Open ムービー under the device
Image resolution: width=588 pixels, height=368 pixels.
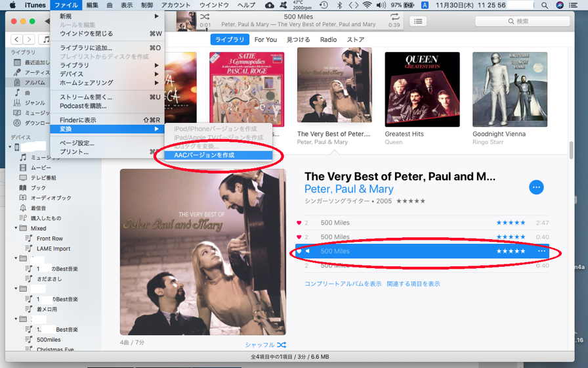pos(41,168)
